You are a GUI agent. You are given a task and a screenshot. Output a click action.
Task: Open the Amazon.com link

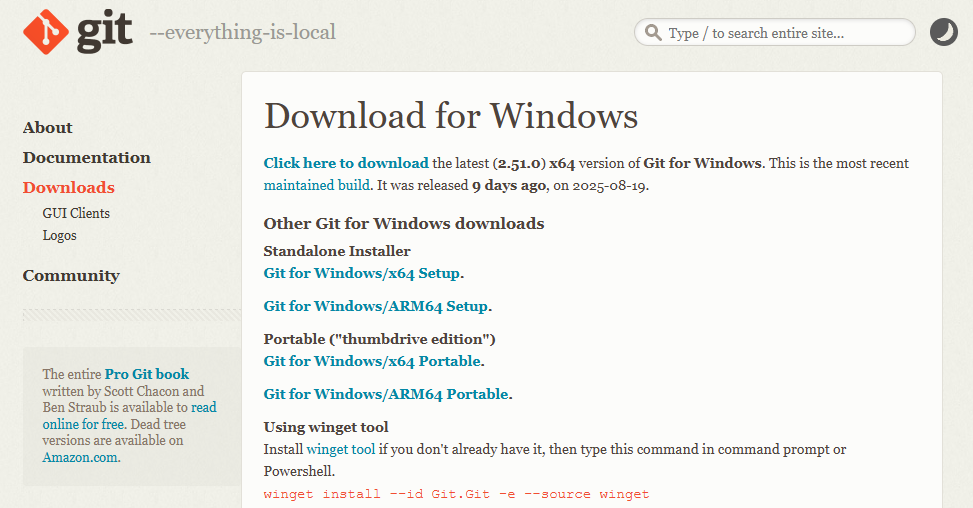coord(80,458)
